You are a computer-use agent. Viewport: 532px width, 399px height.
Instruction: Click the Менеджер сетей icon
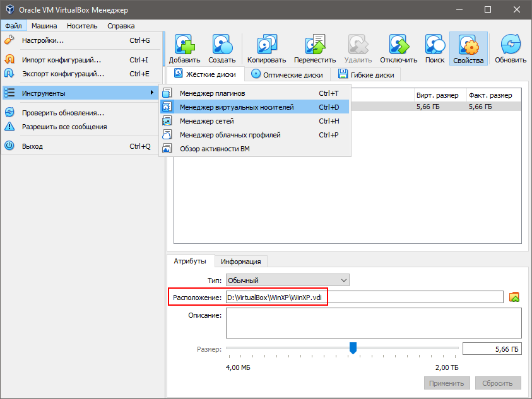(x=167, y=120)
